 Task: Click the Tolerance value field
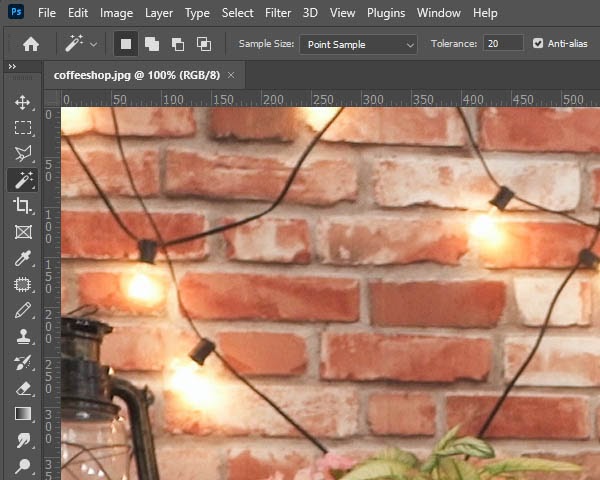(x=502, y=44)
